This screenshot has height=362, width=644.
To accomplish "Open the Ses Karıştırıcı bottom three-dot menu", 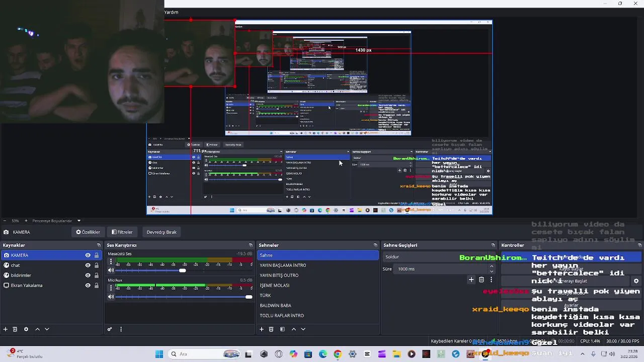I will pos(121,329).
